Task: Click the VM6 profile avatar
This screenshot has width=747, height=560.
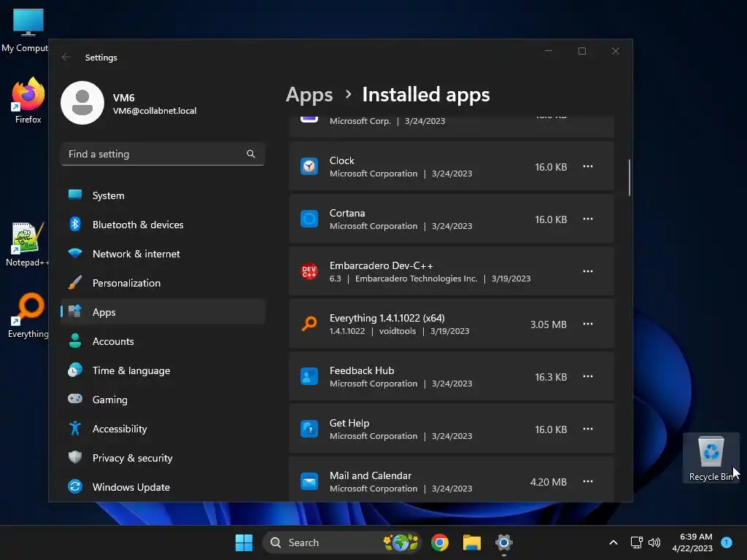Action: click(x=82, y=103)
